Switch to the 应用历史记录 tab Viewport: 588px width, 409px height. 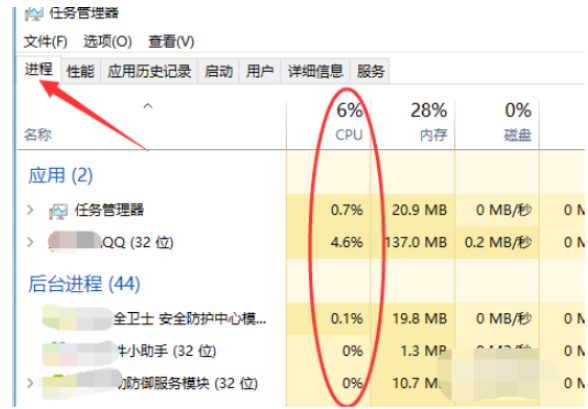[x=149, y=71]
